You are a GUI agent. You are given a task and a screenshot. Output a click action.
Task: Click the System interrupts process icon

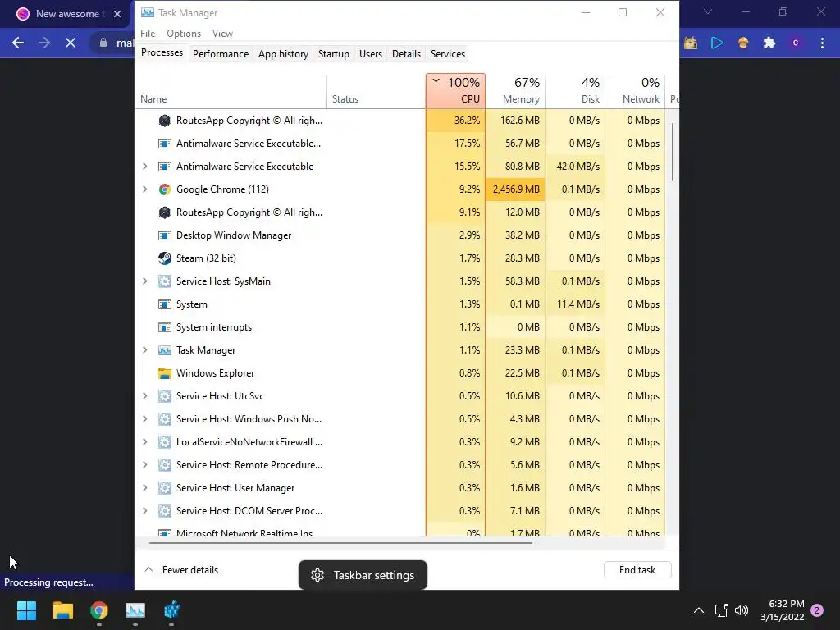coord(164,326)
